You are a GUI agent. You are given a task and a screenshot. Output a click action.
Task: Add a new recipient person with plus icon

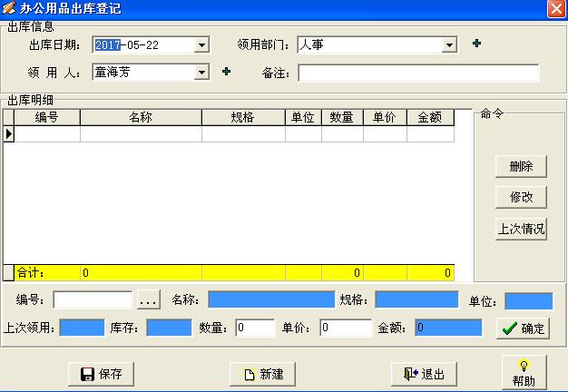(x=227, y=72)
